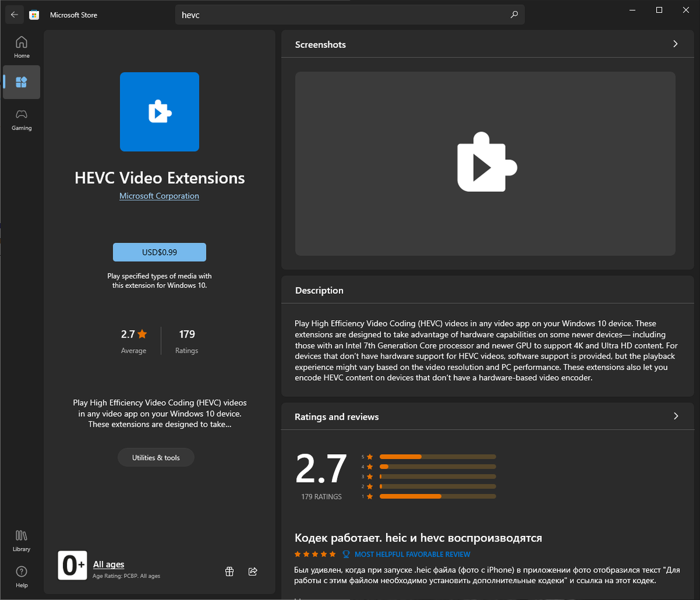Click the '179 RATINGS' label under the score
The image size is (700, 600).
(x=321, y=497)
